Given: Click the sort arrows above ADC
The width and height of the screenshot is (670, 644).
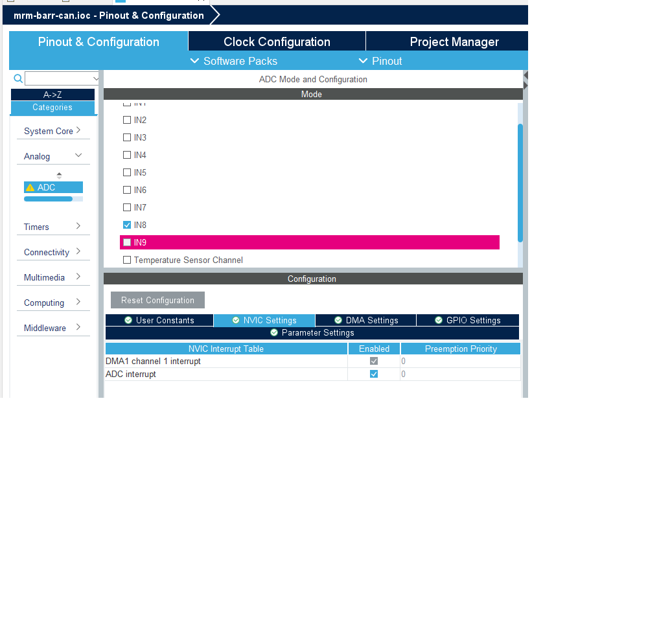Looking at the screenshot, I should (x=60, y=175).
